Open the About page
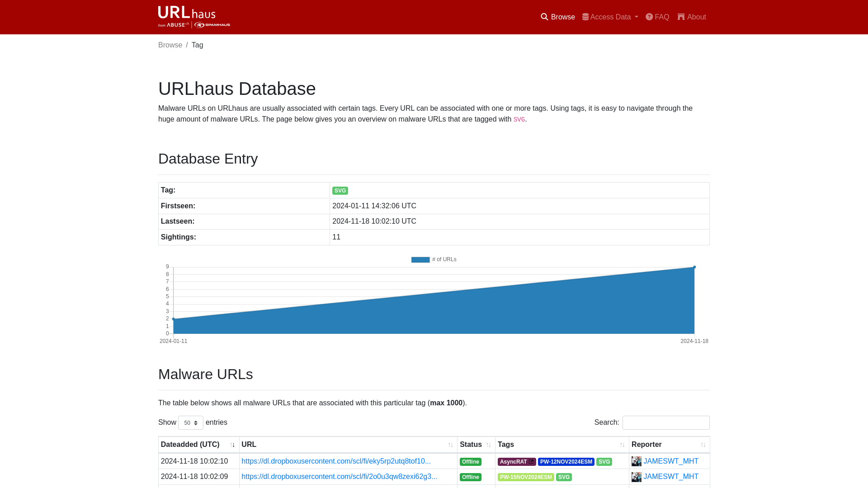The image size is (868, 488). tap(692, 17)
